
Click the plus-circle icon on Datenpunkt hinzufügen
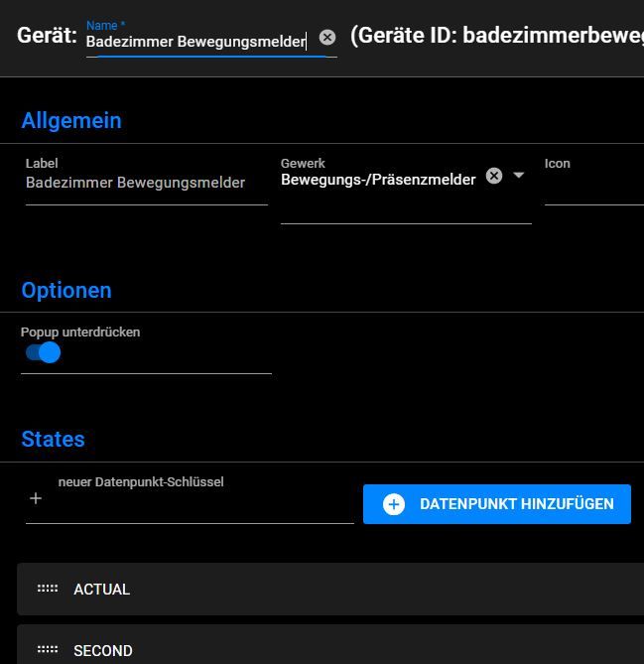coord(394,504)
